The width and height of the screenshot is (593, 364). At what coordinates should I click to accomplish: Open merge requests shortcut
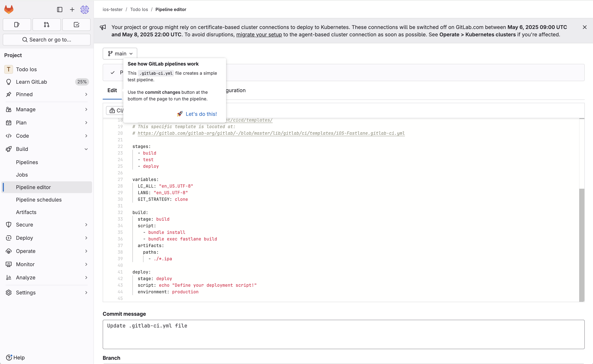(x=46, y=25)
